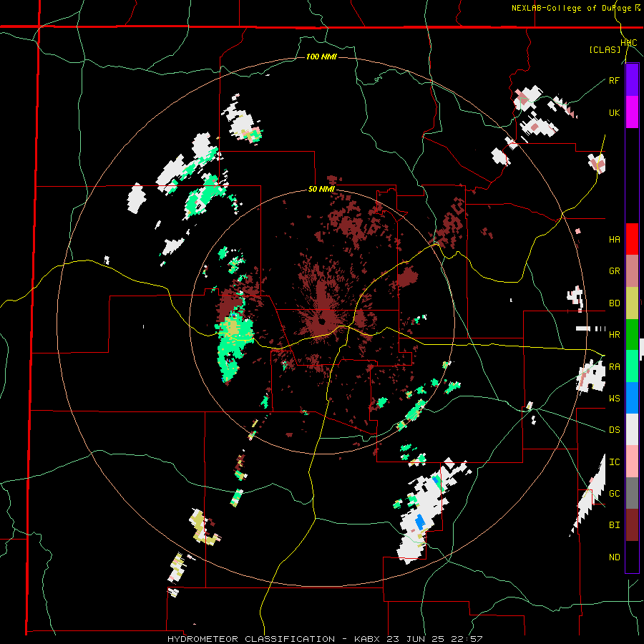Click the "RA" legend label
Image resolution: width=644 pixels, height=644 pixels.
tap(614, 366)
